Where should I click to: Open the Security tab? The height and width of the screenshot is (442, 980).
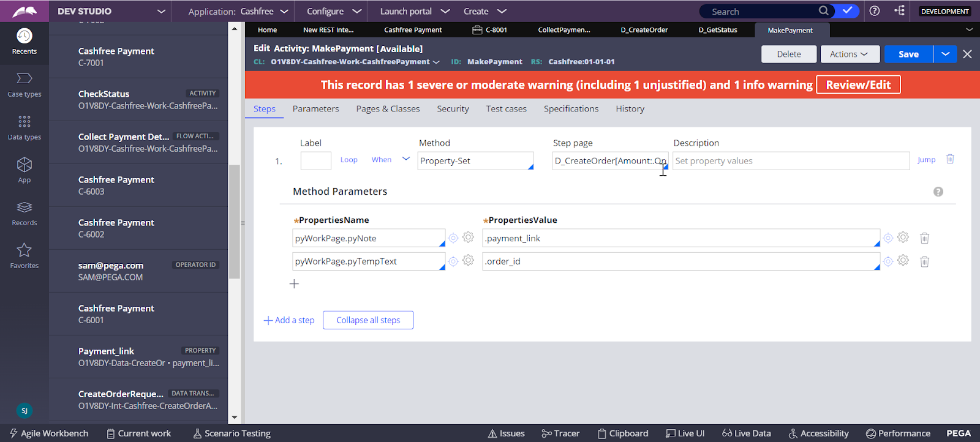(453, 109)
